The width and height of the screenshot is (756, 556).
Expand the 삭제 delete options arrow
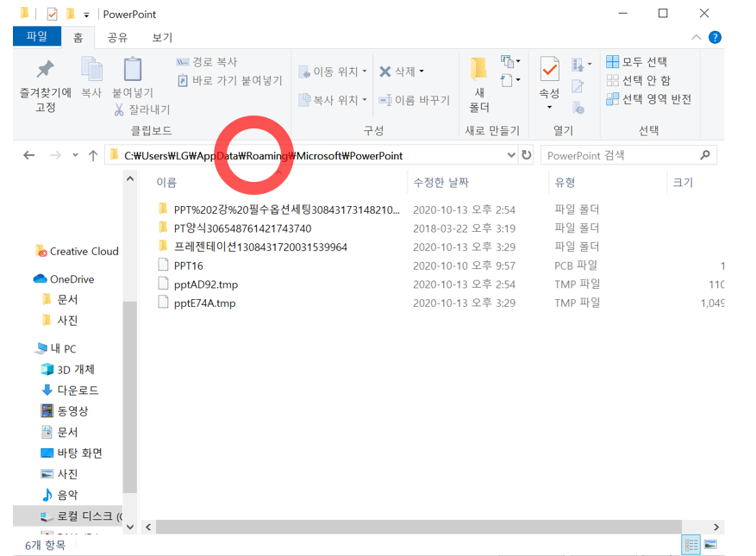coord(422,72)
